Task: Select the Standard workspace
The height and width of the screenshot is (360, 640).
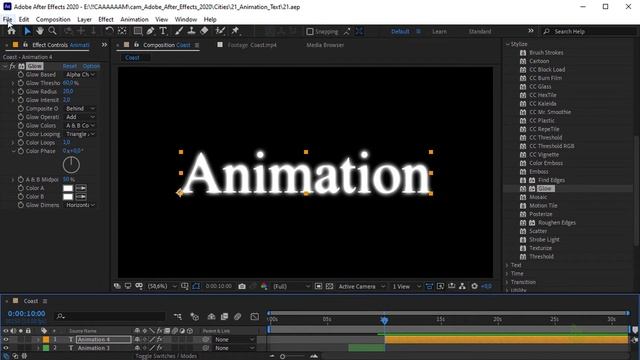Action: [480, 31]
